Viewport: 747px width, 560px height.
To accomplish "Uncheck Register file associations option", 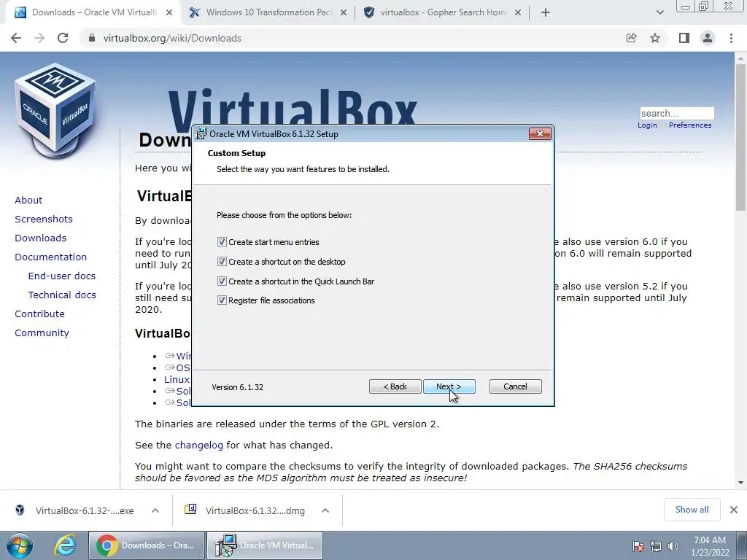I will tap(222, 300).
